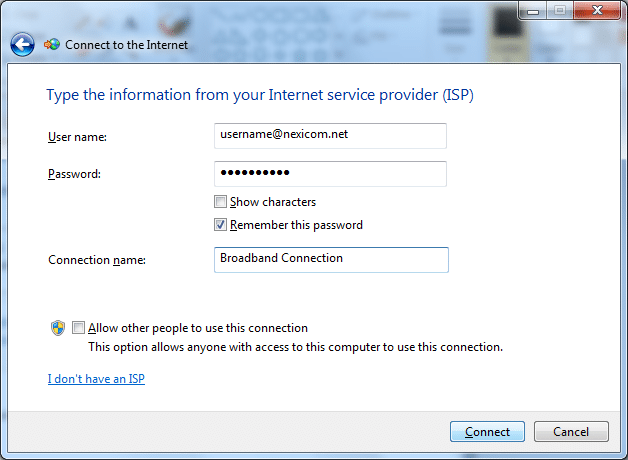Click the "This option allows anyone" description

point(296,347)
